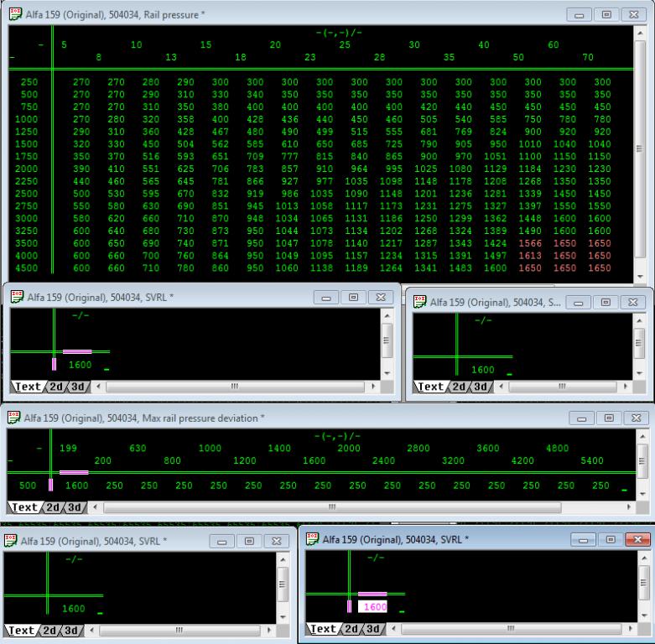Close the active SVRL window with the red X
The width and height of the screenshot is (655, 644).
coord(637,539)
